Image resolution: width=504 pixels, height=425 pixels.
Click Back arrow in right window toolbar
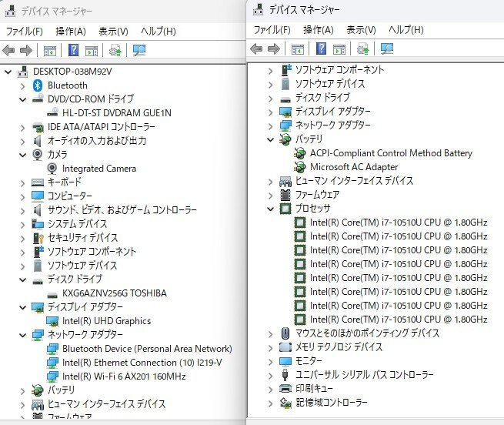(x=256, y=49)
